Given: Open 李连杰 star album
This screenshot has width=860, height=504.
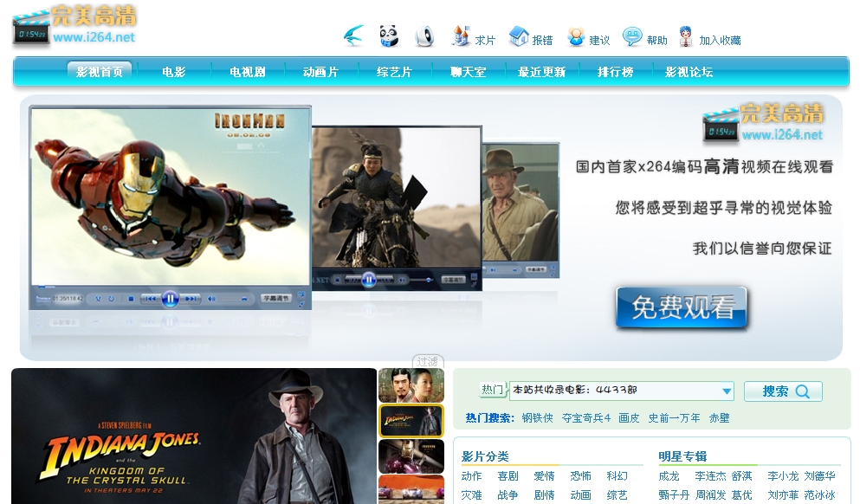Looking at the screenshot, I should (x=710, y=476).
